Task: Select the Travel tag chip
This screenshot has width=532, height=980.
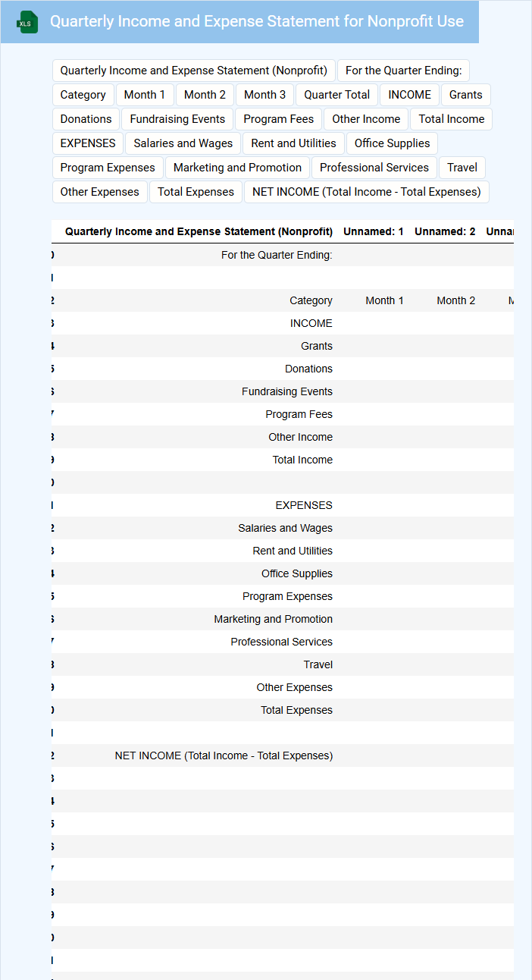Action: [462, 168]
